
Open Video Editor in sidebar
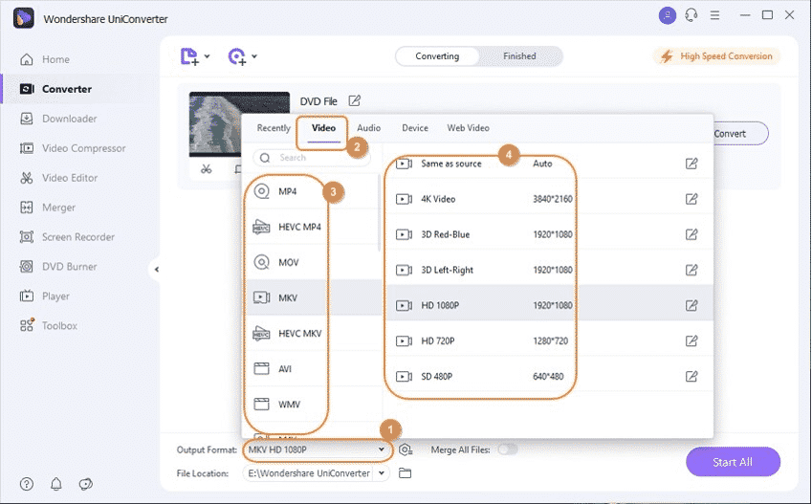tap(58, 178)
